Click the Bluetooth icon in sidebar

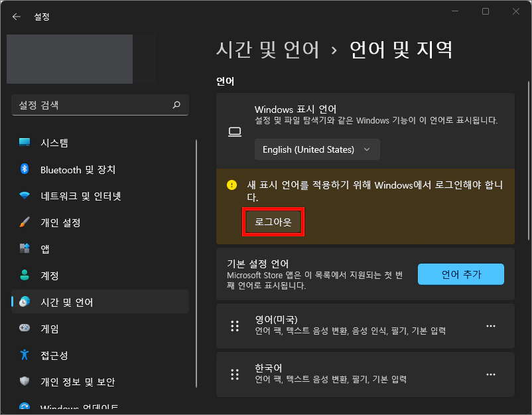pos(25,169)
